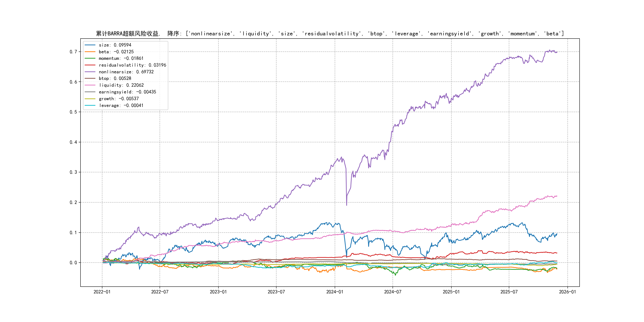644x322 pixels.
Task: Click the pink liquidity line endpoint
Action: click(557, 196)
